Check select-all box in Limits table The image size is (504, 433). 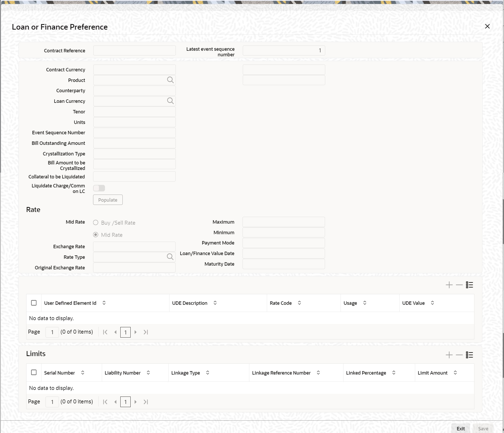coord(34,372)
